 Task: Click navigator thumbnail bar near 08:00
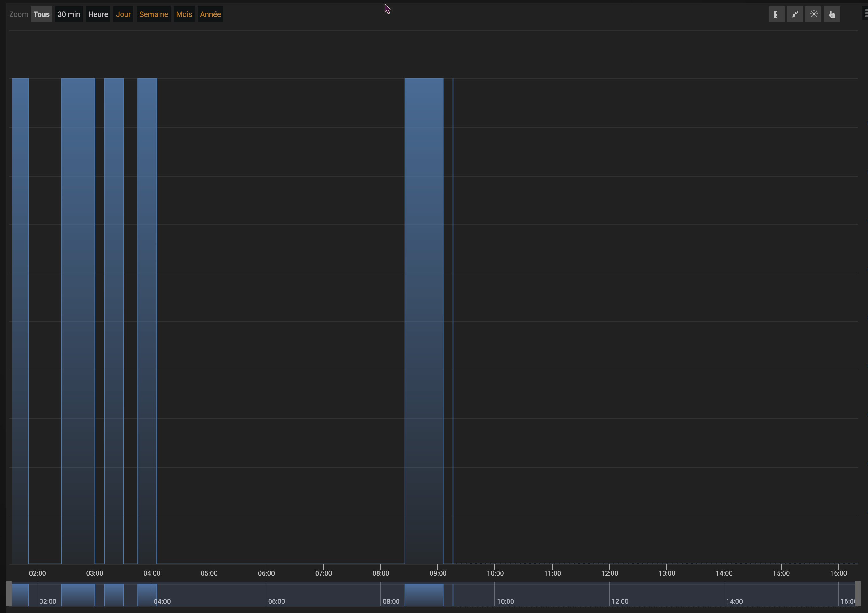pos(424,595)
